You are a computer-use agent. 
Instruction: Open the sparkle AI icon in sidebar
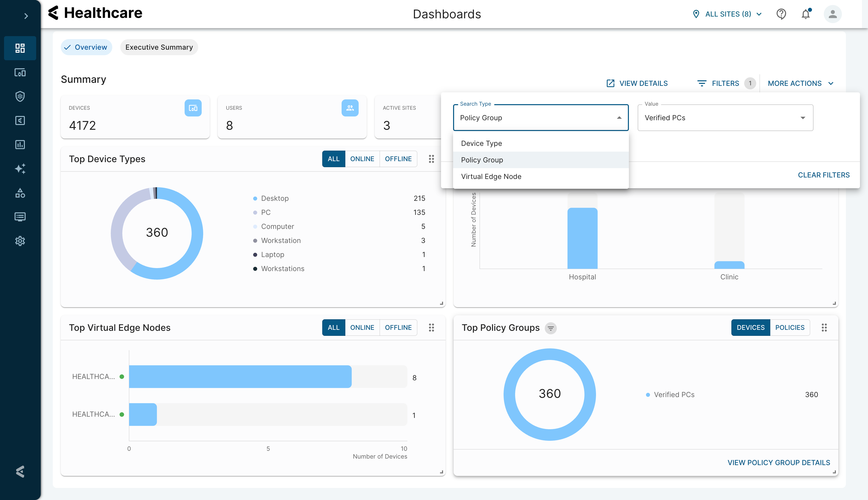[20, 169]
